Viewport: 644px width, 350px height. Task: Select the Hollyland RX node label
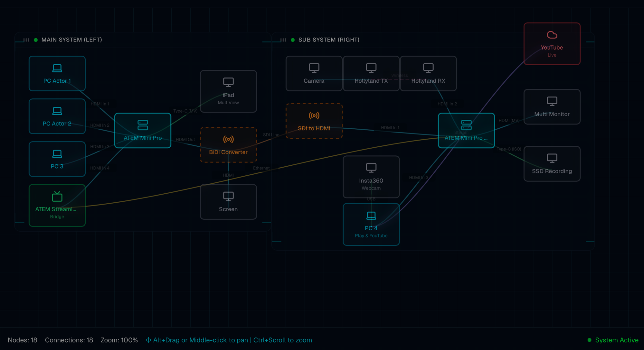point(428,81)
